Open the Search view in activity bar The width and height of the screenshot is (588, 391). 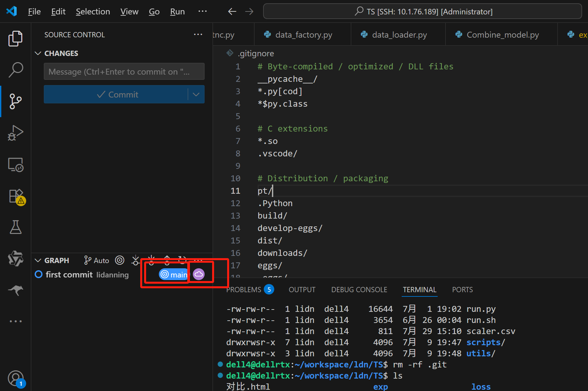(x=15, y=70)
